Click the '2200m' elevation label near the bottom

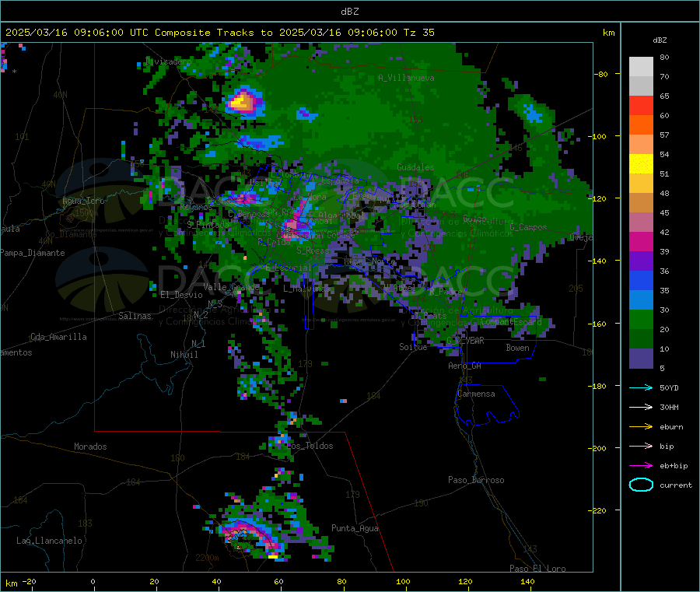207,558
